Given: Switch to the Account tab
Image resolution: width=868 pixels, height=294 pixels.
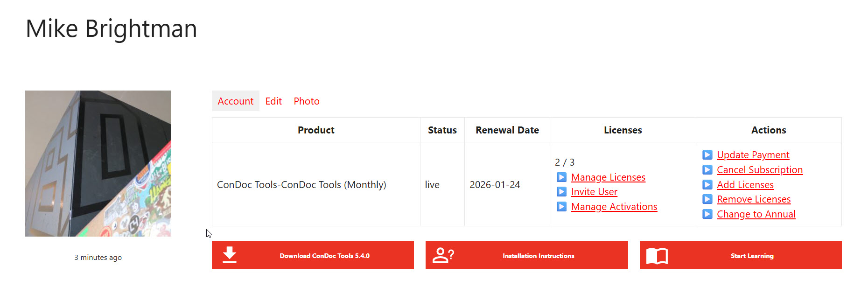Looking at the screenshot, I should tap(235, 101).
